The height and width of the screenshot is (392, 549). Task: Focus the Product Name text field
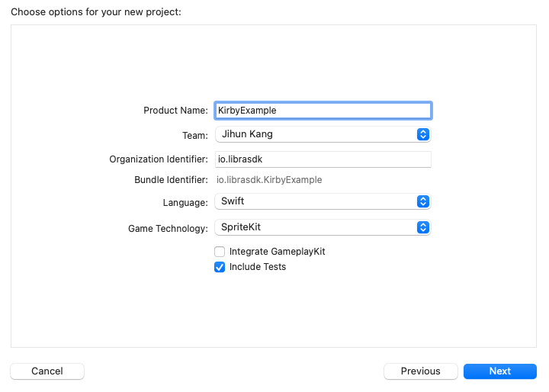tap(323, 111)
